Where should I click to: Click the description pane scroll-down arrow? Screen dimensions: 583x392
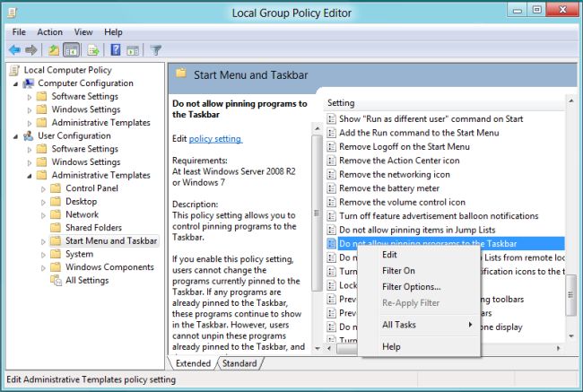click(x=318, y=348)
